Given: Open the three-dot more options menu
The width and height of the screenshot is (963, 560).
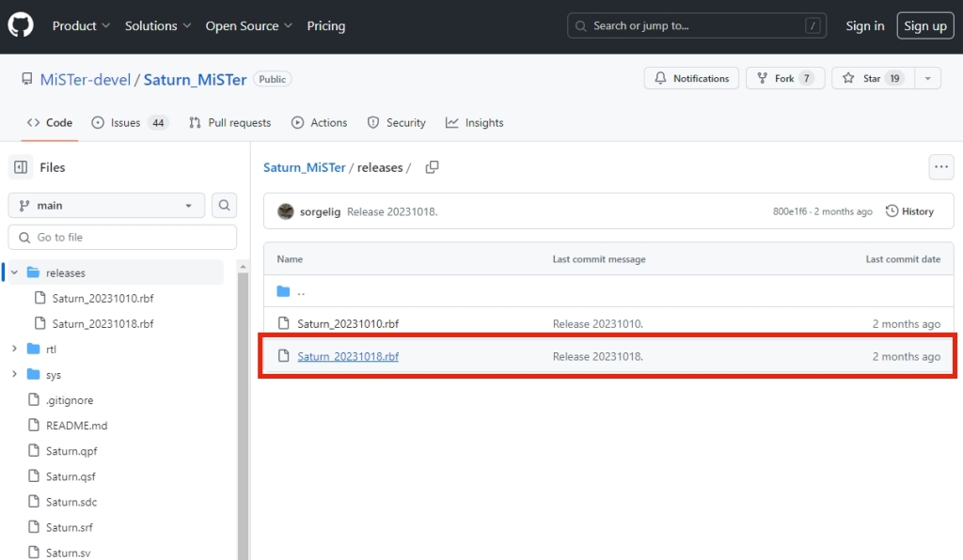Looking at the screenshot, I should tap(940, 167).
